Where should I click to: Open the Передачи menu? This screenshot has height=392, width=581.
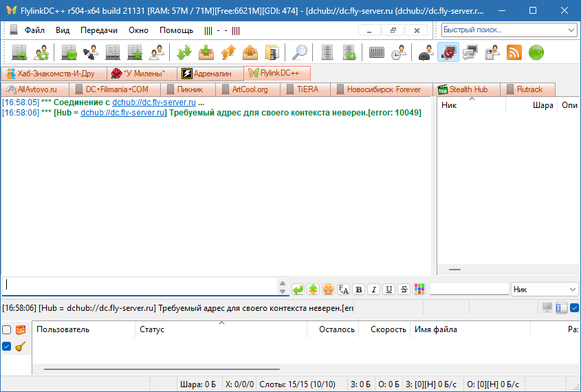click(x=99, y=30)
